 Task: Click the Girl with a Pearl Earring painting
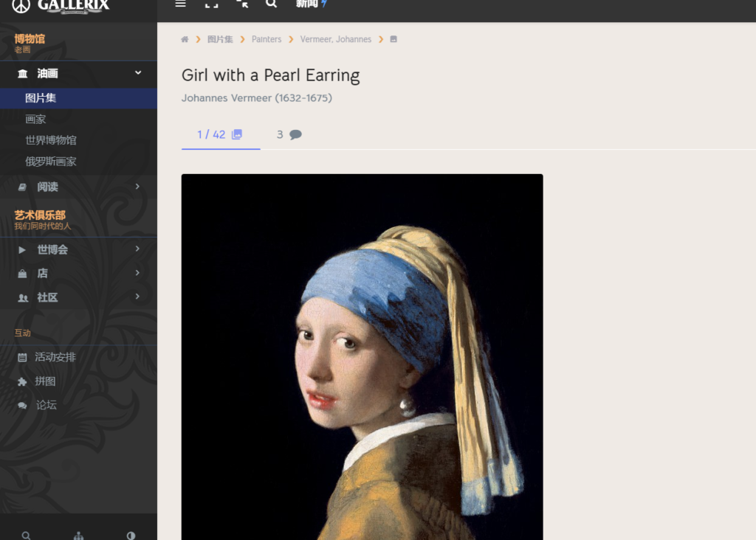coord(362,357)
